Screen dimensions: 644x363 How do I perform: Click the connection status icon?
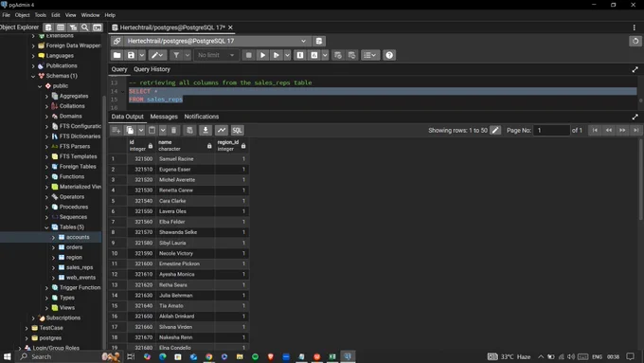click(x=117, y=41)
